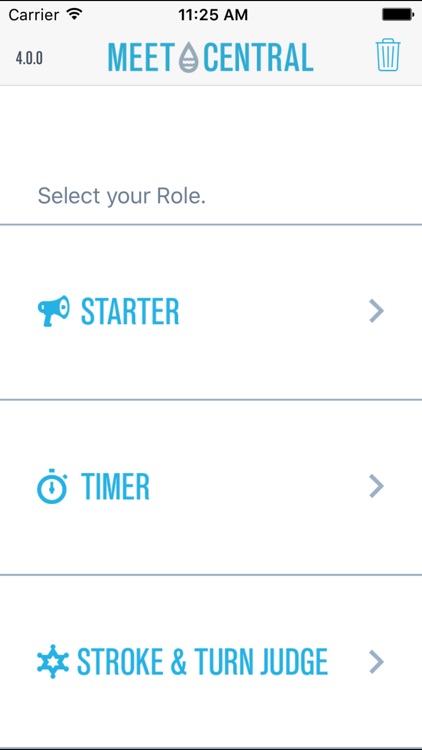Tap the 4.0.0 version label
Viewport: 422px width, 750px height.
click(29, 58)
